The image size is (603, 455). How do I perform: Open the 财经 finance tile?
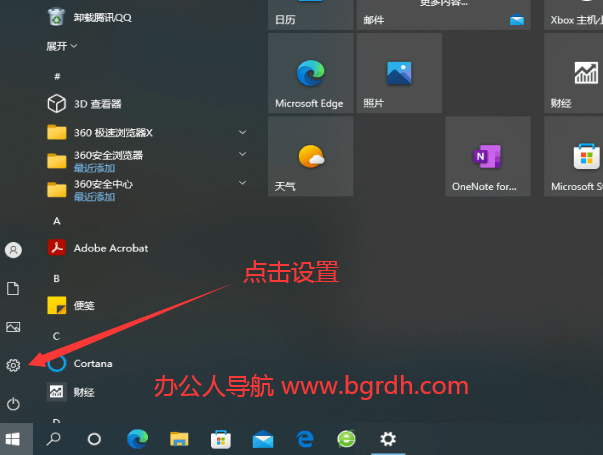573,73
